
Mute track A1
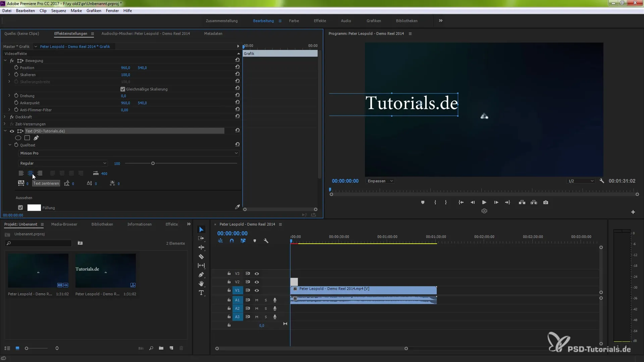(257, 300)
